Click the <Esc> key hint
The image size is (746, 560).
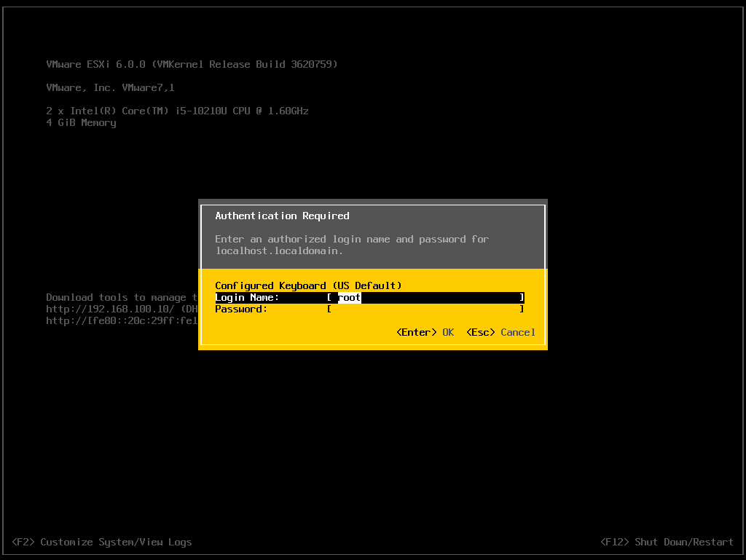point(480,333)
